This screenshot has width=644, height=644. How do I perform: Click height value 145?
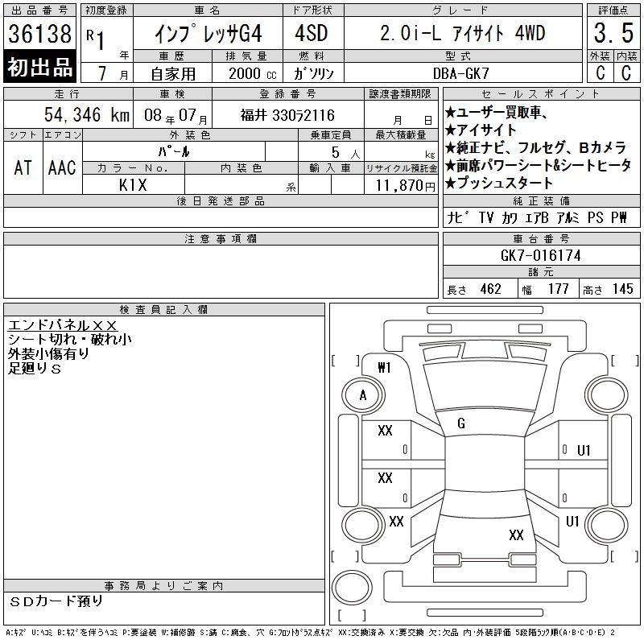(x=622, y=289)
